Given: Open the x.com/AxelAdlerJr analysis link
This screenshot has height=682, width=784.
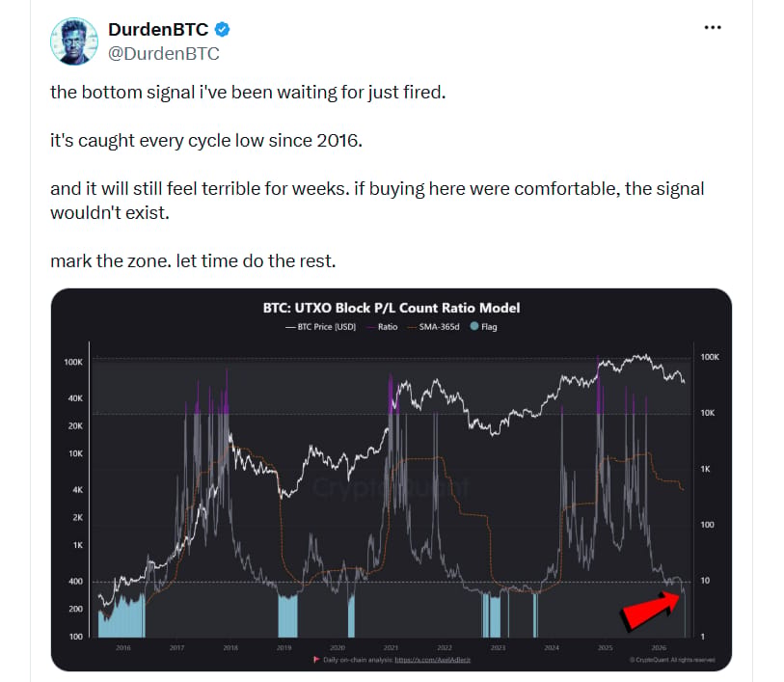Looking at the screenshot, I should (432, 660).
